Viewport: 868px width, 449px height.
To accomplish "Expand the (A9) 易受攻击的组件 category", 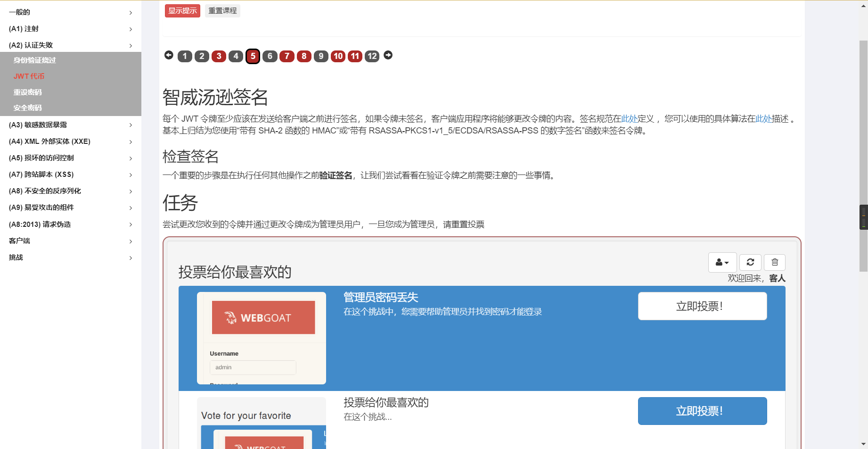I will coord(71,208).
